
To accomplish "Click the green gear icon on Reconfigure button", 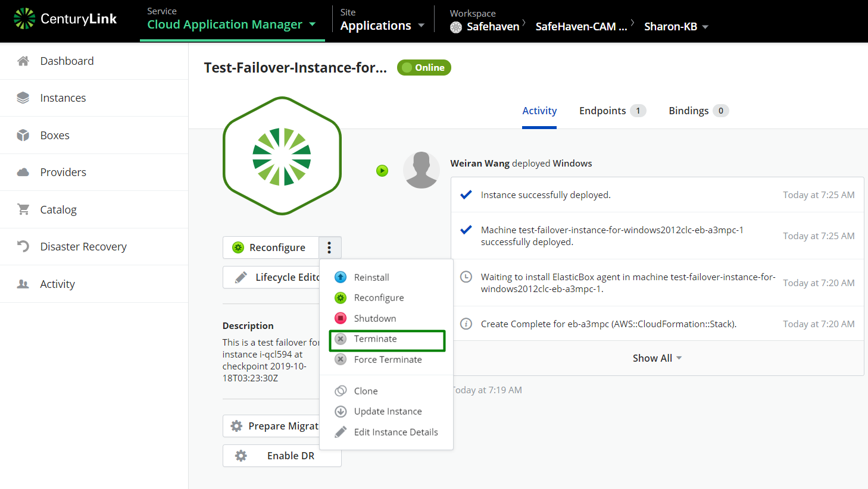I will point(238,247).
